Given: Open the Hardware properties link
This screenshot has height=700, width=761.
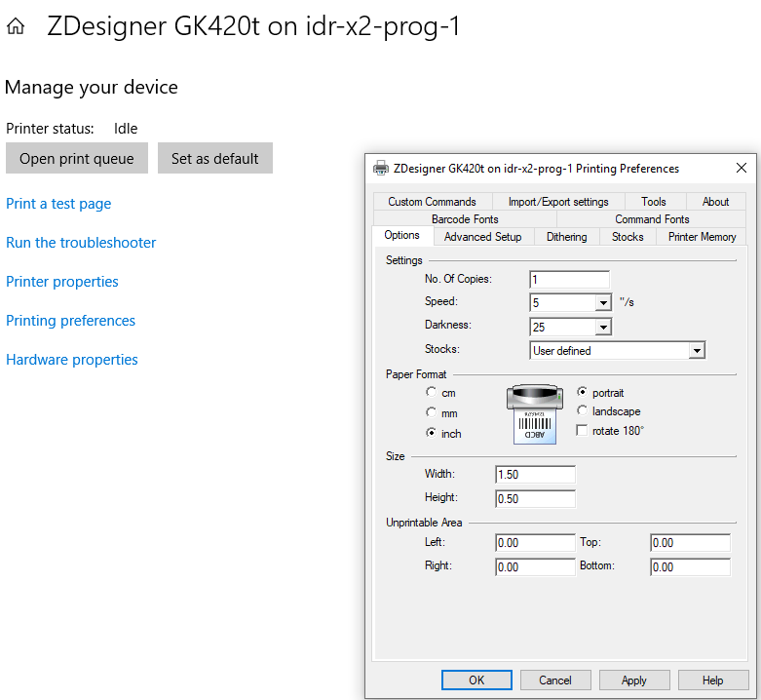Looking at the screenshot, I should 72,360.
